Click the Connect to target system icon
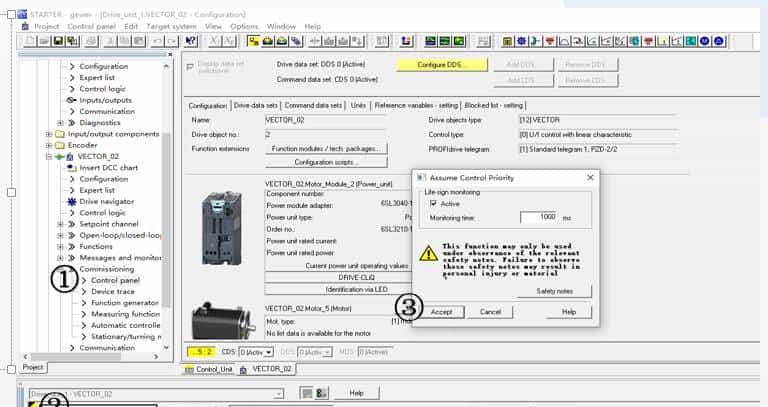This screenshot has height=407, width=768. coord(252,40)
